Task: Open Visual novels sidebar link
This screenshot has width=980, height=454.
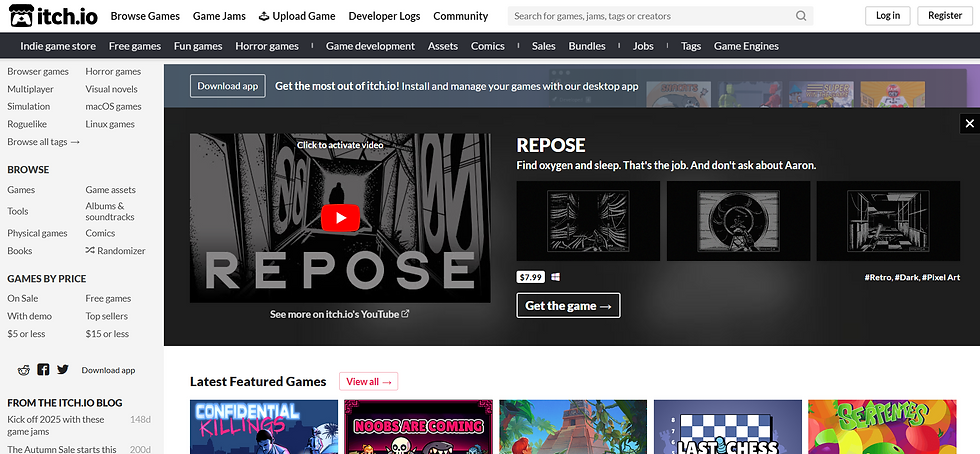Action: pyautogui.click(x=111, y=89)
